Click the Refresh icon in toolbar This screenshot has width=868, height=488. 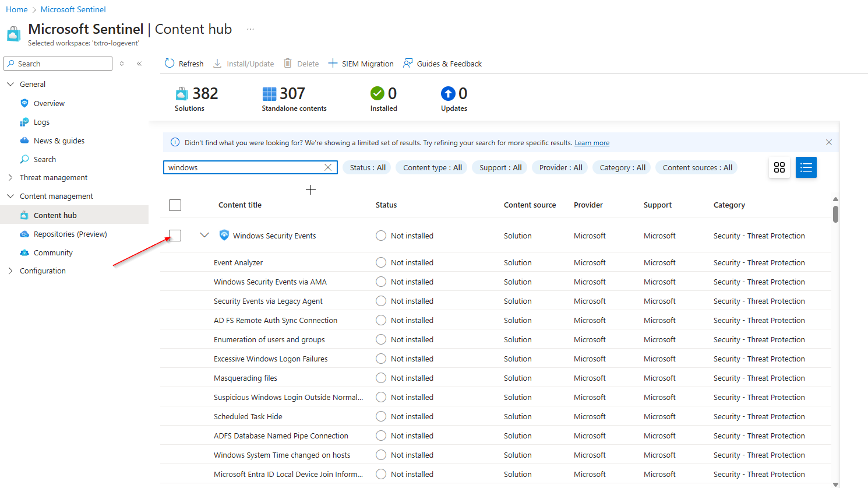tap(170, 64)
